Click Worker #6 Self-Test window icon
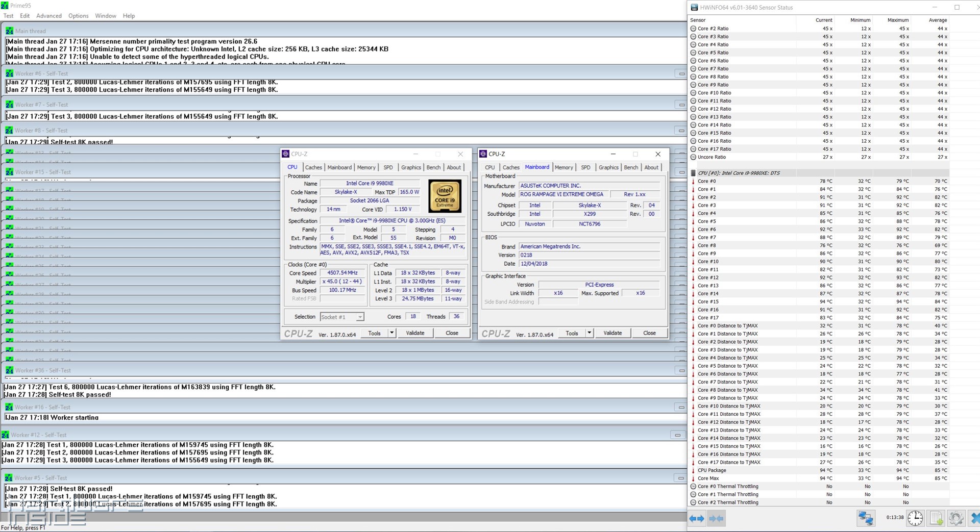The image size is (980, 532). coord(9,73)
